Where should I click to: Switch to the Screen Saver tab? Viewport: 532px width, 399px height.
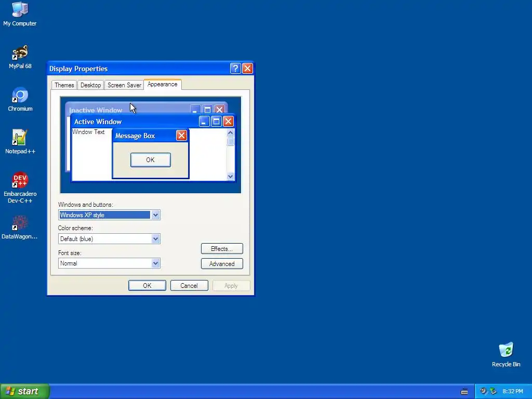pos(124,85)
